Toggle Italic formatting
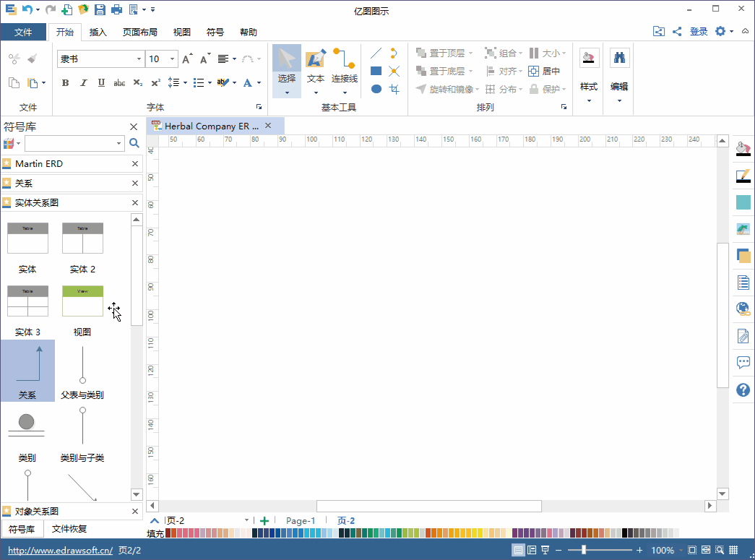755x560 pixels. pyautogui.click(x=83, y=83)
